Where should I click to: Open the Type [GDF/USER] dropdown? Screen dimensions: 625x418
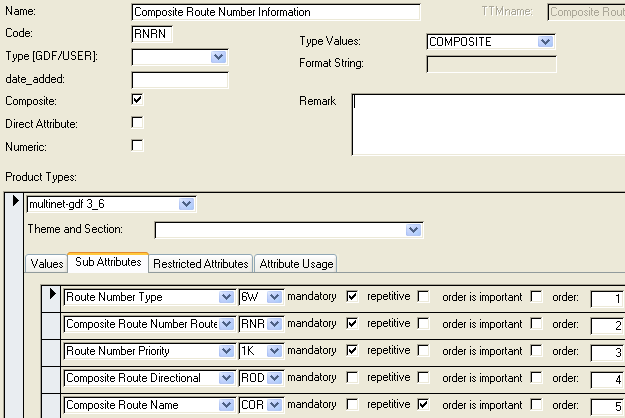point(218,57)
